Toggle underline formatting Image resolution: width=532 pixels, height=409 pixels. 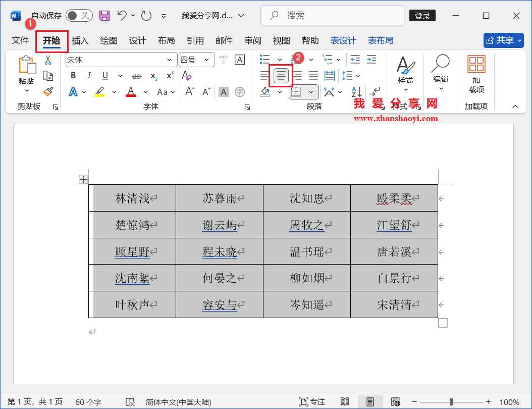[105, 75]
